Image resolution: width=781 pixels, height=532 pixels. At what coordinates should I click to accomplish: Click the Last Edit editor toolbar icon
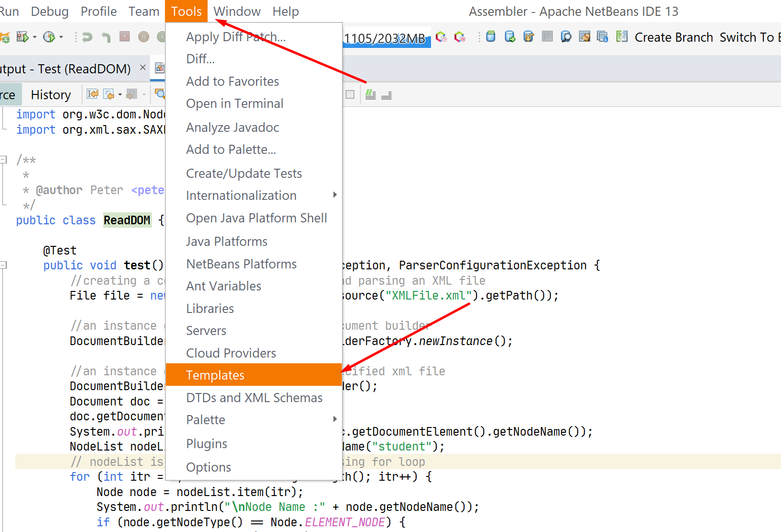[93, 94]
